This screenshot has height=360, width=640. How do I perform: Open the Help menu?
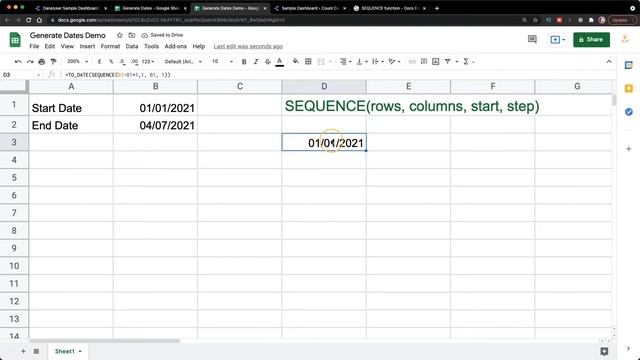pyautogui.click(x=199, y=47)
